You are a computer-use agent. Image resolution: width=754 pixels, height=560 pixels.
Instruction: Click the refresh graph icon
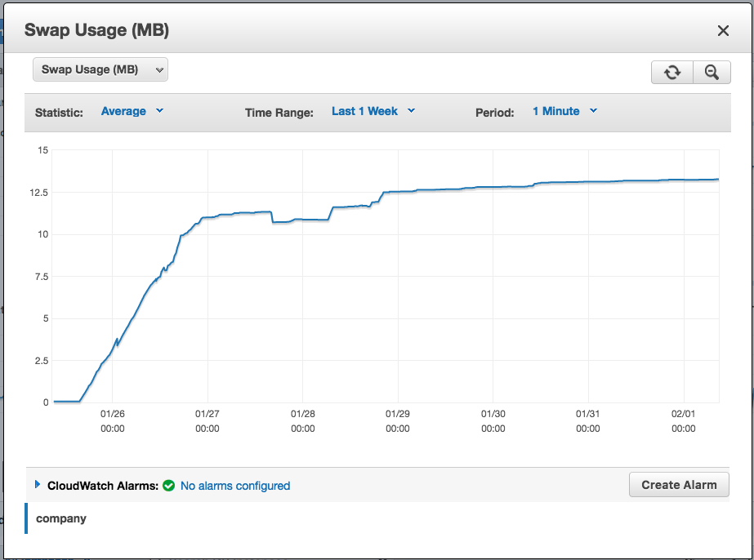(671, 73)
